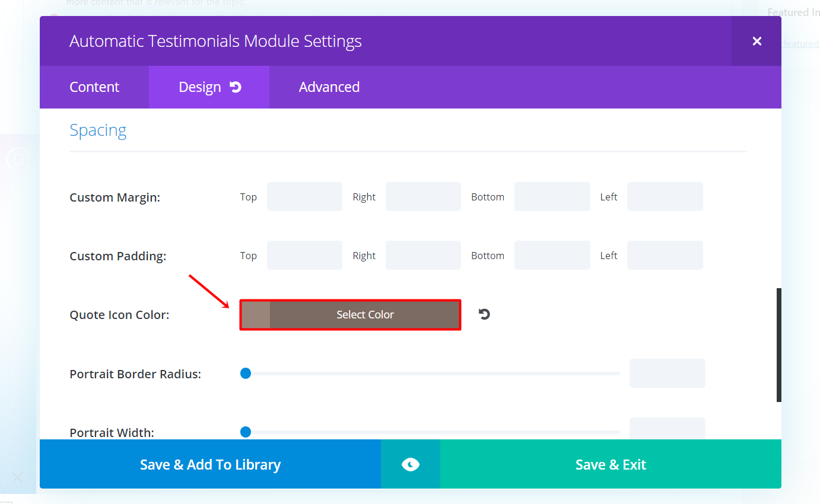This screenshot has height=504, width=820.
Task: Focus the Custom Margin Top field
Action: [x=304, y=197]
